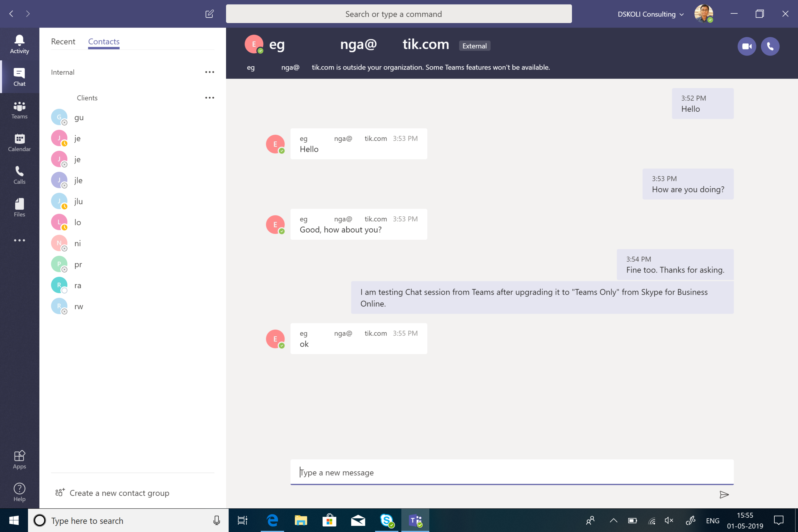Click the volume muted tray icon
Image resolution: width=798 pixels, height=532 pixels.
(x=669, y=521)
